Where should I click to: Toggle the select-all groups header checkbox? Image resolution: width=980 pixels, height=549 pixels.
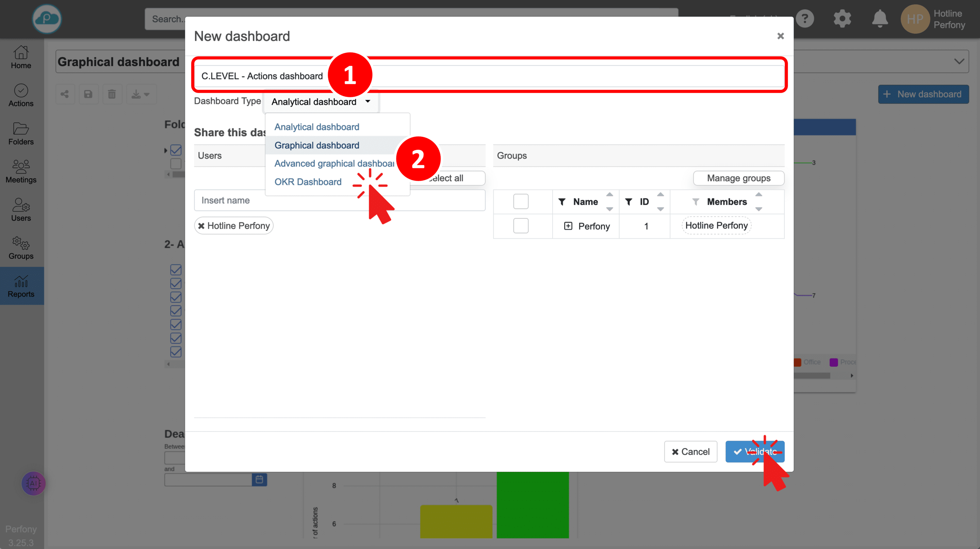520,201
